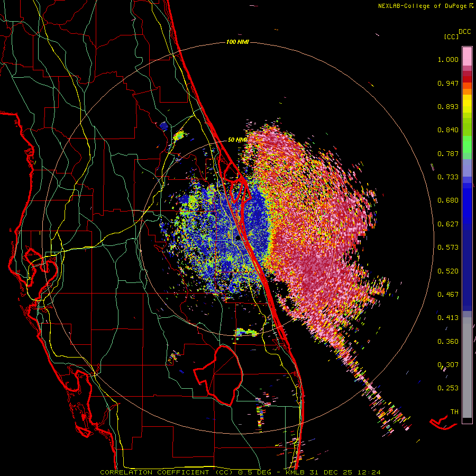Click the DCC label above the color scale
Screen dimensions: 476x476
465,32
